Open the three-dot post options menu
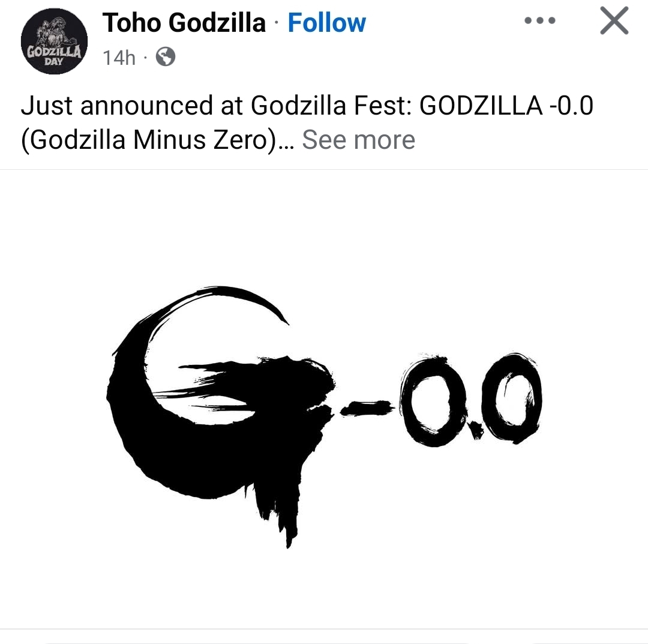Viewport: 648px width, 644px height. (539, 22)
